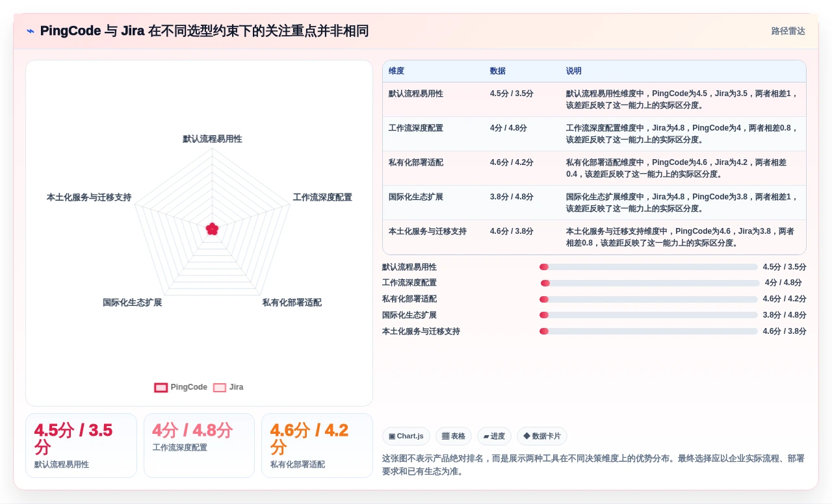Click table value 3.8分 / 4.8分
This screenshot has width=832, height=504.
point(512,197)
